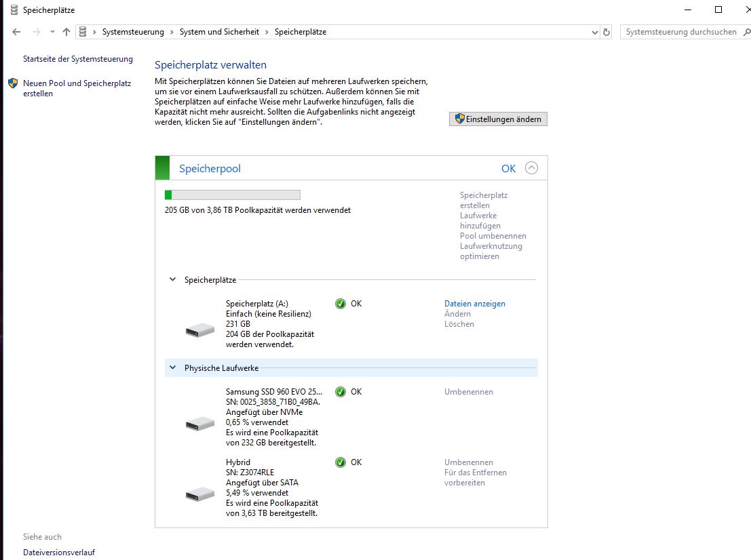Click green OK checkmark for Speicherplatz (A:)

coord(341,304)
